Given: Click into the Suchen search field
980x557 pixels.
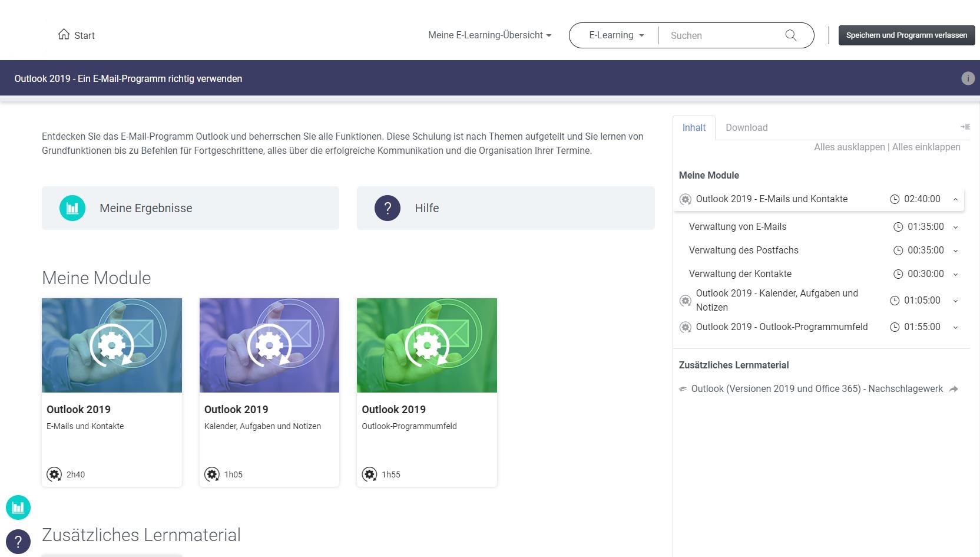Looking at the screenshot, I should coord(721,35).
